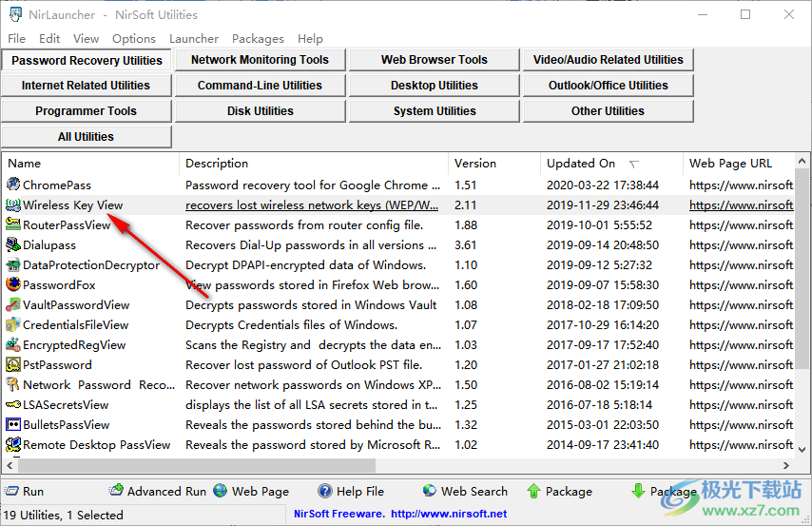This screenshot has width=812, height=526.
Task: Sort by Name column header
Action: pos(90,164)
